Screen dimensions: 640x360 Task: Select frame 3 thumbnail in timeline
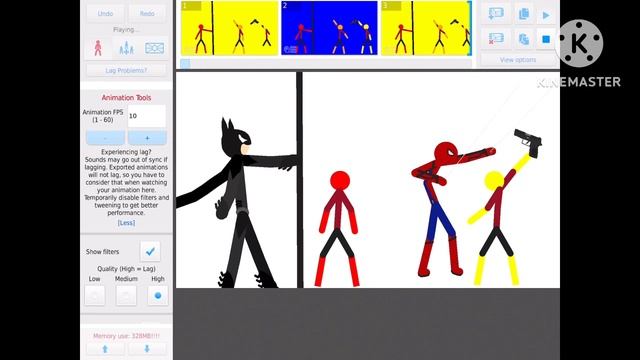(426, 28)
